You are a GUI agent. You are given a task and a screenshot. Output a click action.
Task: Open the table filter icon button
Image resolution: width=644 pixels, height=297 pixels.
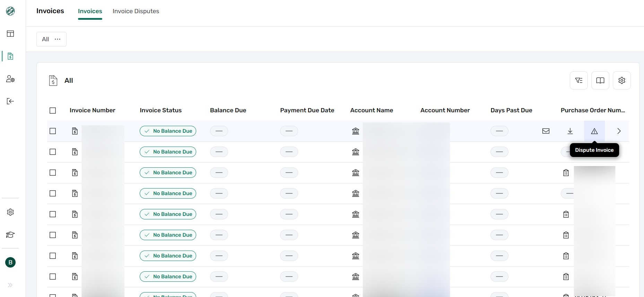[x=579, y=80]
